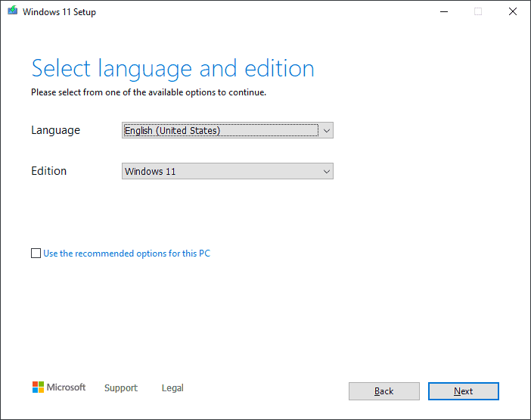Screen dimensions: 531x420
Task: Click the Microsoft four-color logo
Action: point(38,387)
